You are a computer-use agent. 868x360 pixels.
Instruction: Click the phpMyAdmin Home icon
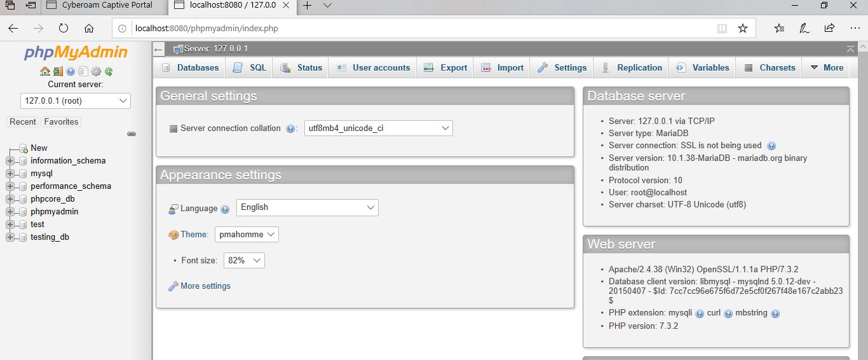(x=44, y=72)
